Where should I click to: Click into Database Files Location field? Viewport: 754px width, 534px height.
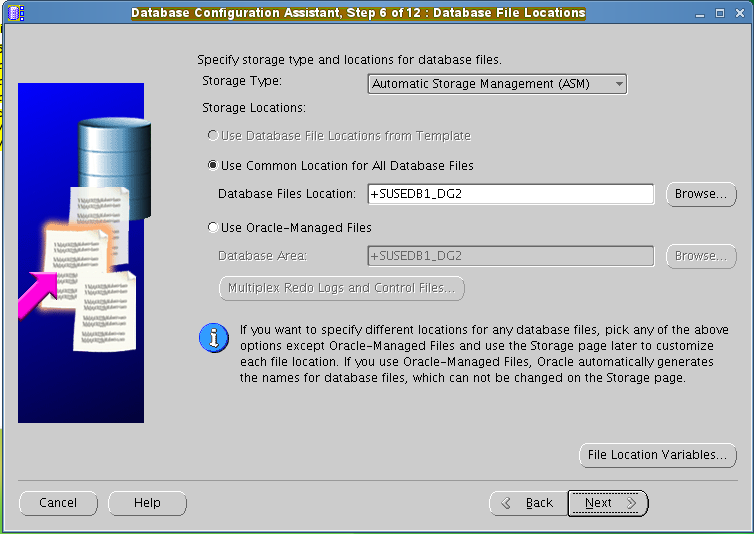pos(511,194)
